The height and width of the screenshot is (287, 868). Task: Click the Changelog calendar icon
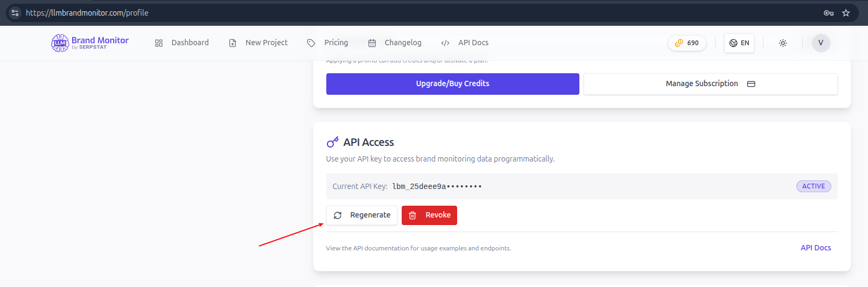pos(372,43)
